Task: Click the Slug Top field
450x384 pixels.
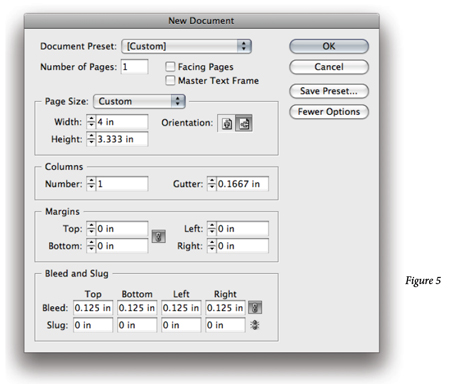Action: coord(93,325)
